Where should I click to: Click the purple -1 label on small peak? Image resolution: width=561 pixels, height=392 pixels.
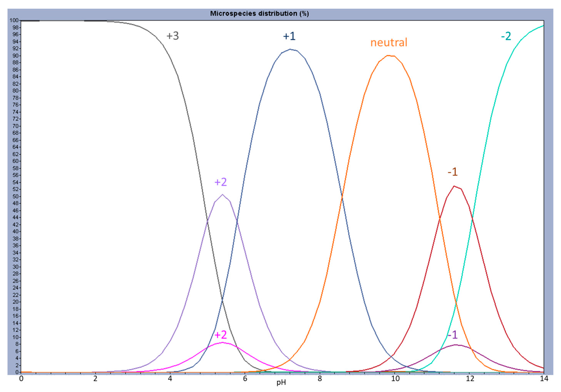tap(452, 335)
